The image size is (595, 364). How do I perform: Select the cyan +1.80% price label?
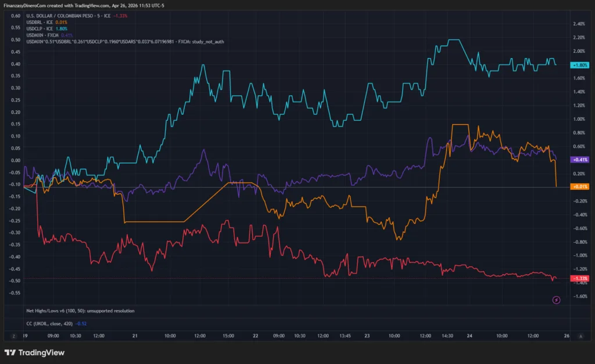coord(580,66)
